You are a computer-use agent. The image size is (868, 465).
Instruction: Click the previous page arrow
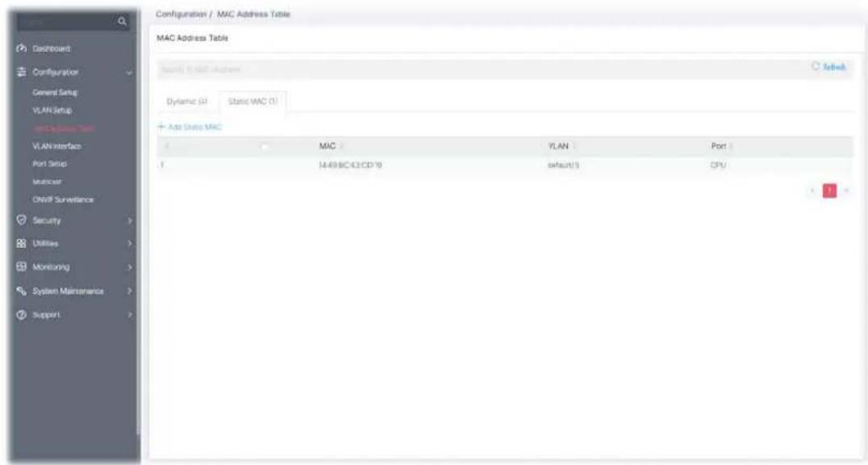tap(812, 190)
